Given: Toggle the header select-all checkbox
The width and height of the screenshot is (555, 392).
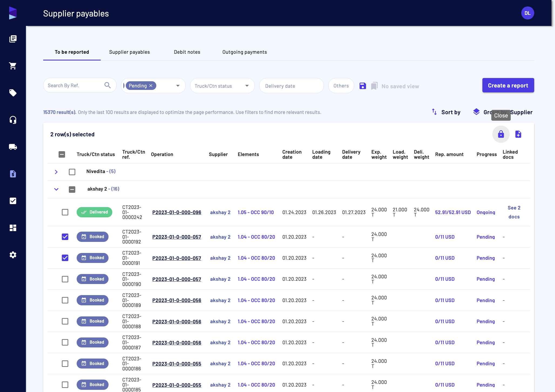Looking at the screenshot, I should pos(62,154).
